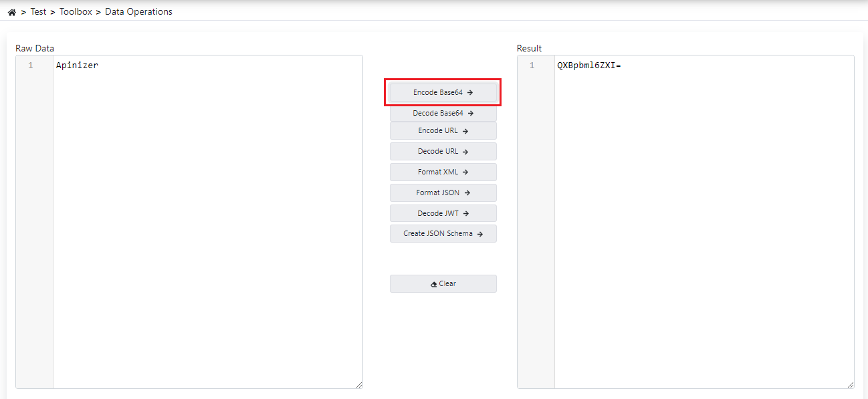Click the encoded "QXBpbml6ZXI=" text in Result
Viewport: 868px width, 399px height.
coord(588,65)
